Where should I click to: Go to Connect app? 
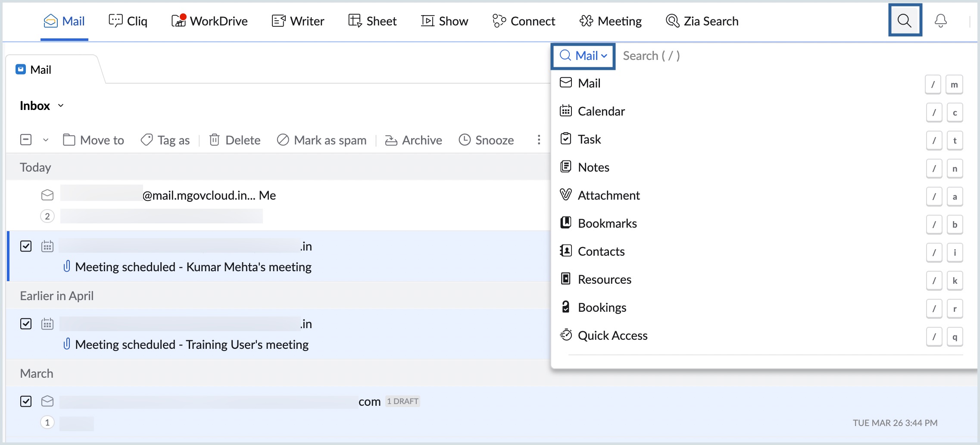coord(524,21)
